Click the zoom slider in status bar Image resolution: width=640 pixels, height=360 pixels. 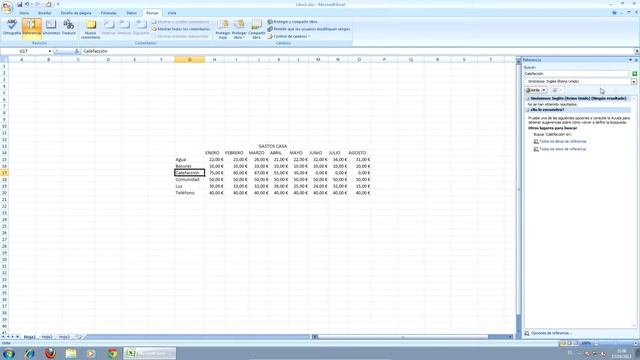click(x=614, y=343)
